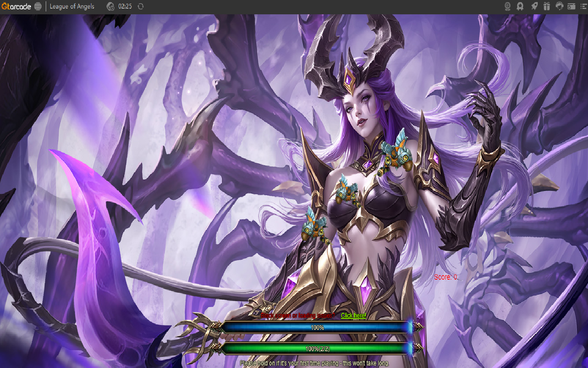The width and height of the screenshot is (588, 368).
Task: Open the gift box rewards icon
Action: pos(547,7)
